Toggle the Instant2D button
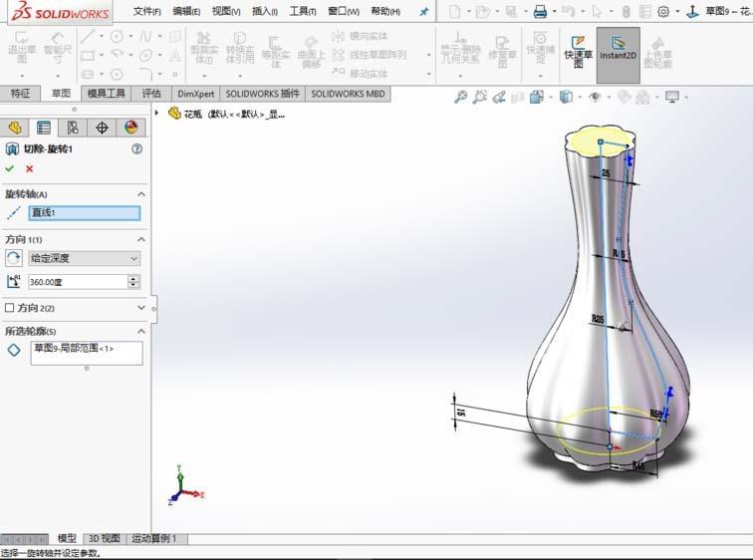The image size is (753, 560). pos(619,54)
